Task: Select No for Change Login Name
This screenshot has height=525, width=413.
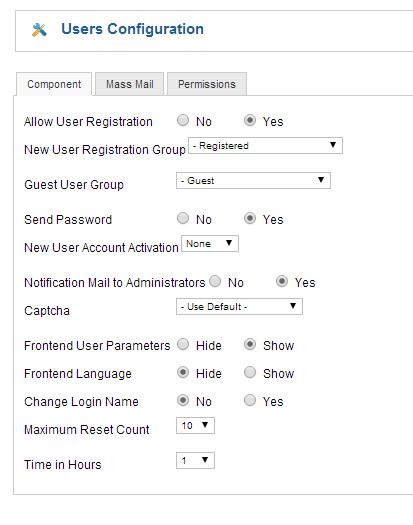Action: (183, 400)
